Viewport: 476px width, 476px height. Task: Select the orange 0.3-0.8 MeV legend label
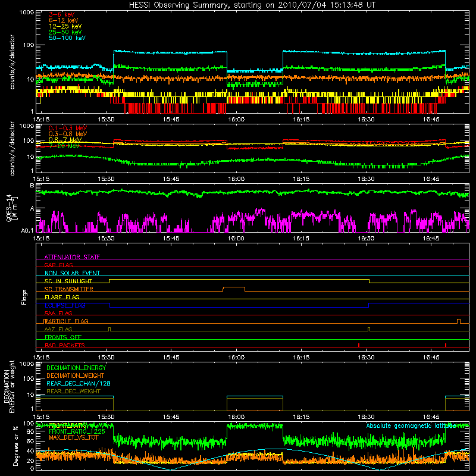pyautogui.click(x=68, y=134)
